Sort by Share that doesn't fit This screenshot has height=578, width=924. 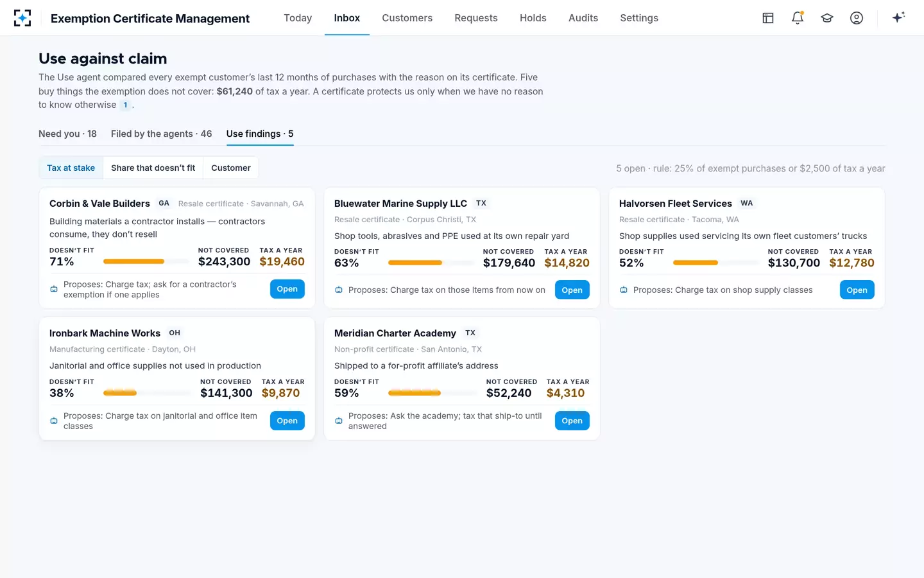pos(153,168)
